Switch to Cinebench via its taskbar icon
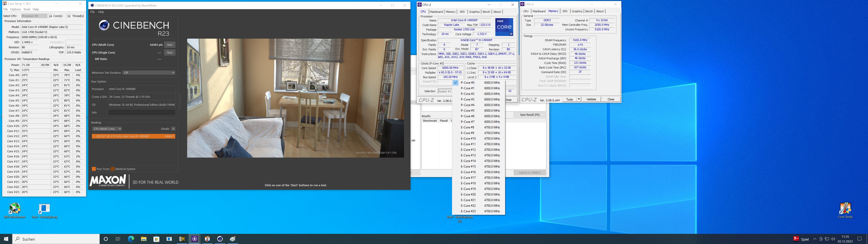Screen dimensions: 868x244 point(220,239)
